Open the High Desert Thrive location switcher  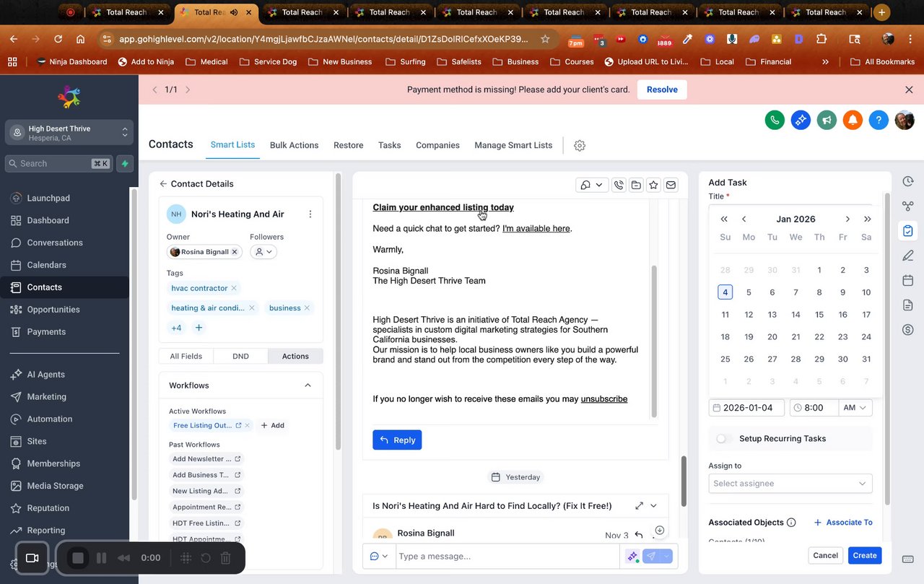click(x=69, y=133)
